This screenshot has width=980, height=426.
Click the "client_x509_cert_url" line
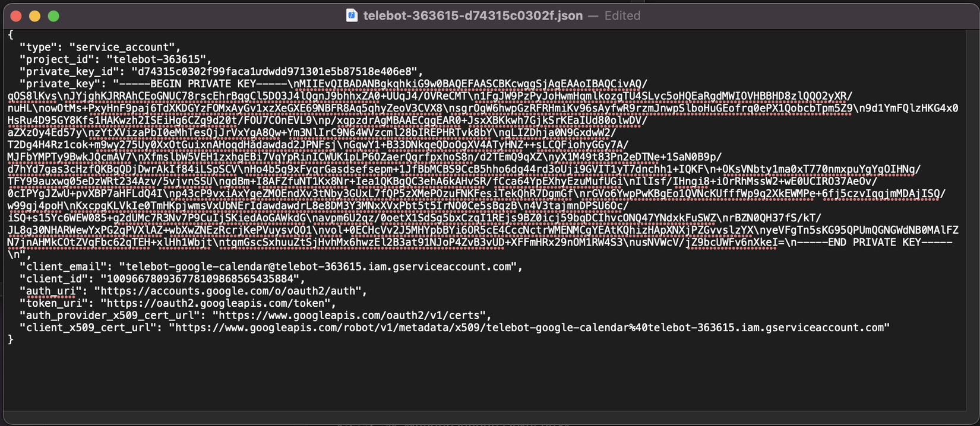click(x=454, y=328)
